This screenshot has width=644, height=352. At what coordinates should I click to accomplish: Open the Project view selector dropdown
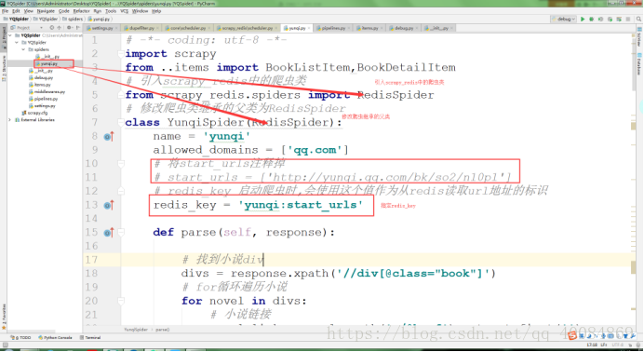[x=26, y=28]
